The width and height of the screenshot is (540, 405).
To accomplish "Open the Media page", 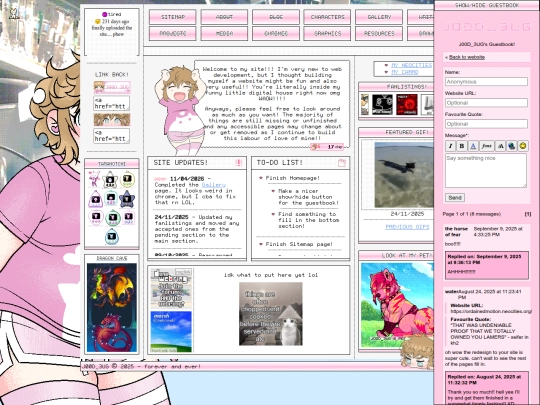I will coord(224,33).
